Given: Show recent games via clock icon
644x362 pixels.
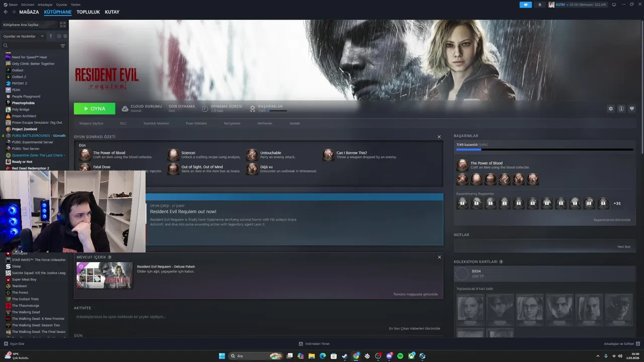Looking at the screenshot, I should (59, 36).
